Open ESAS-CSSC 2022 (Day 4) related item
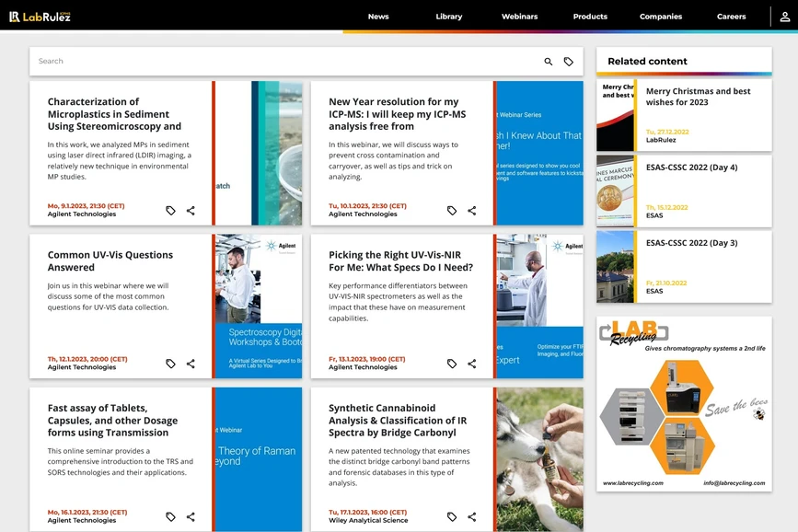 coord(691,168)
